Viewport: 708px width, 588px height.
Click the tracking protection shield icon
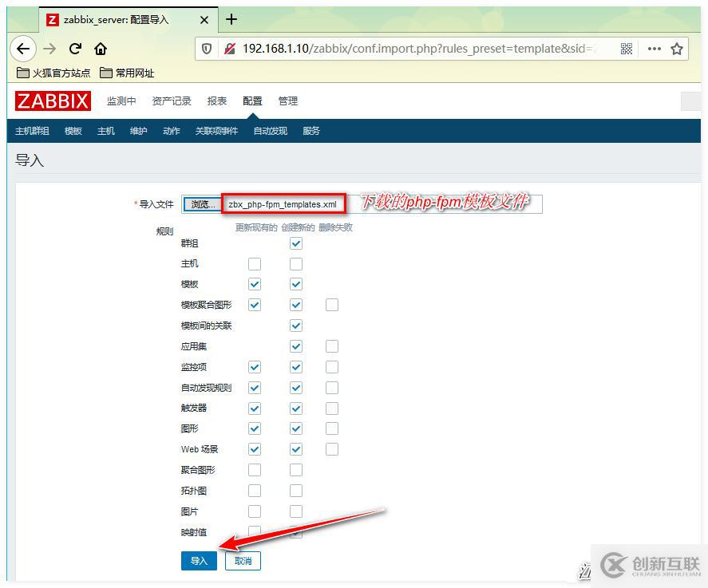pos(207,48)
